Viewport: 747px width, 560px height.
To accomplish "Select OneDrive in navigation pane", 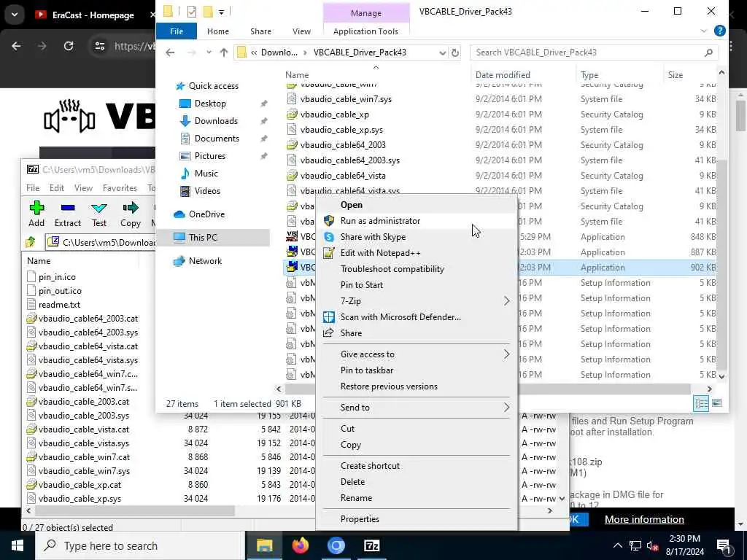I will (206, 214).
